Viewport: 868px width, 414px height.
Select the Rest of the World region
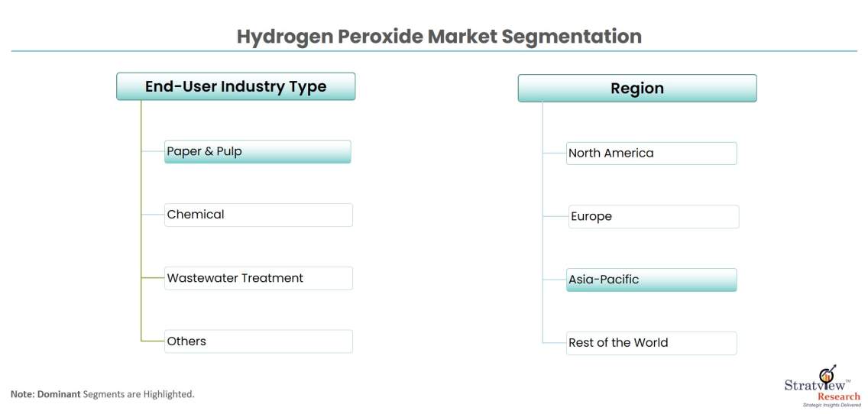click(651, 343)
